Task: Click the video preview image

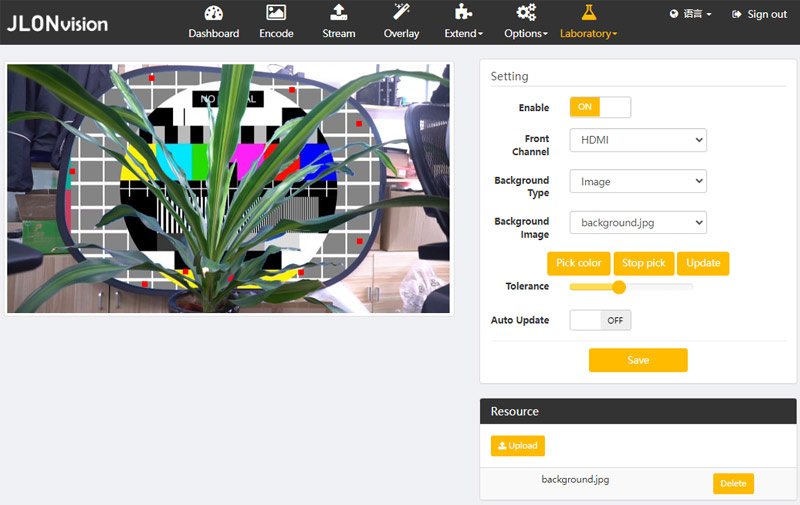Action: 228,188
